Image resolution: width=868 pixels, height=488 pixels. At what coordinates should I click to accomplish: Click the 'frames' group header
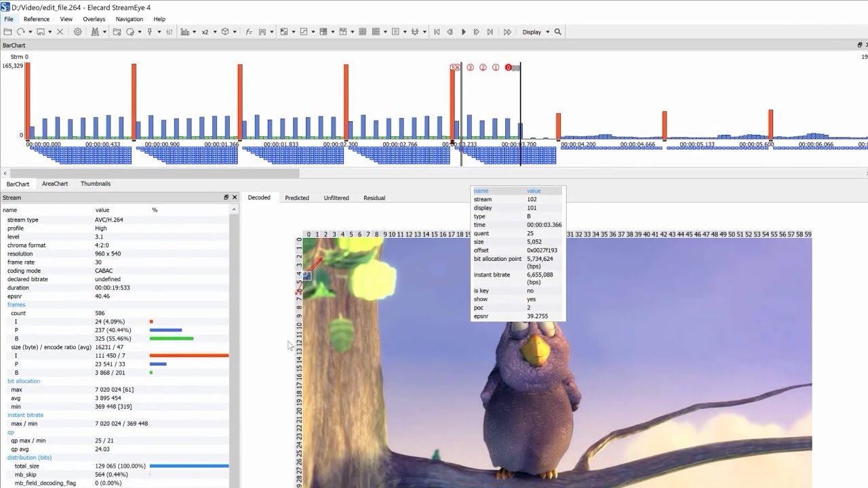pos(16,305)
